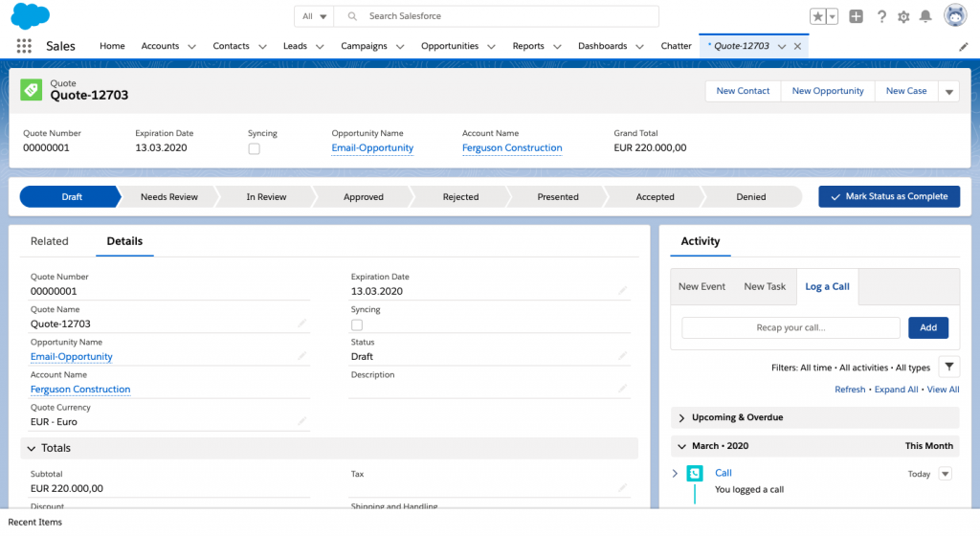The image size is (980, 536).
Task: Edit Description pencil icon
Action: (x=622, y=389)
